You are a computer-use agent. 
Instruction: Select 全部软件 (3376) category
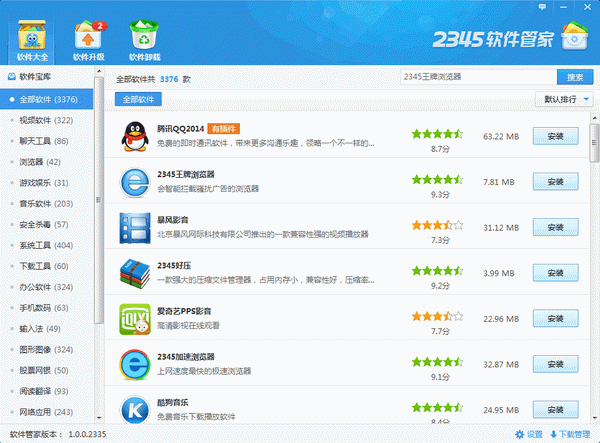46,99
